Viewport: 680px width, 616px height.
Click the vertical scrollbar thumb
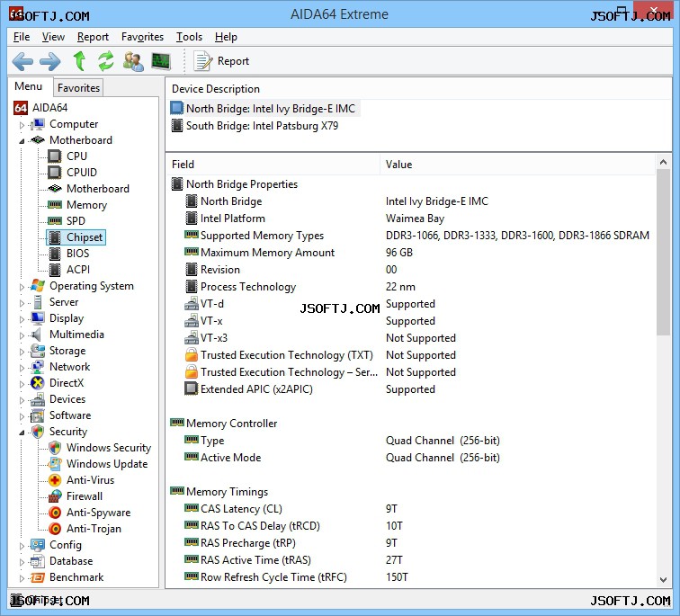point(663,253)
